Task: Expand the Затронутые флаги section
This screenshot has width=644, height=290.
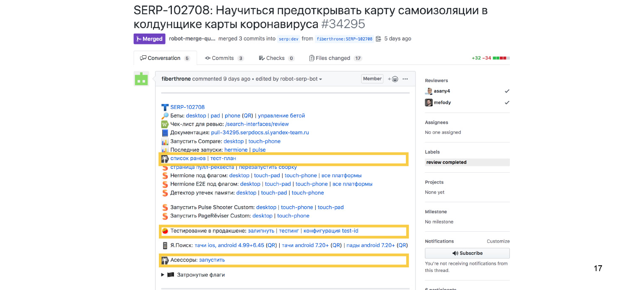Action: pyautogui.click(x=163, y=274)
